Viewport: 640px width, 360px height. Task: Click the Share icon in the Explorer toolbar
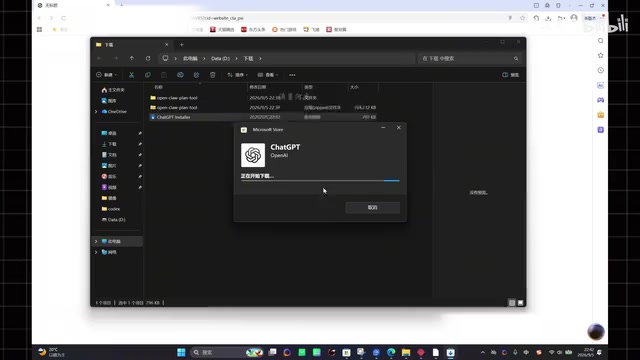point(196,75)
